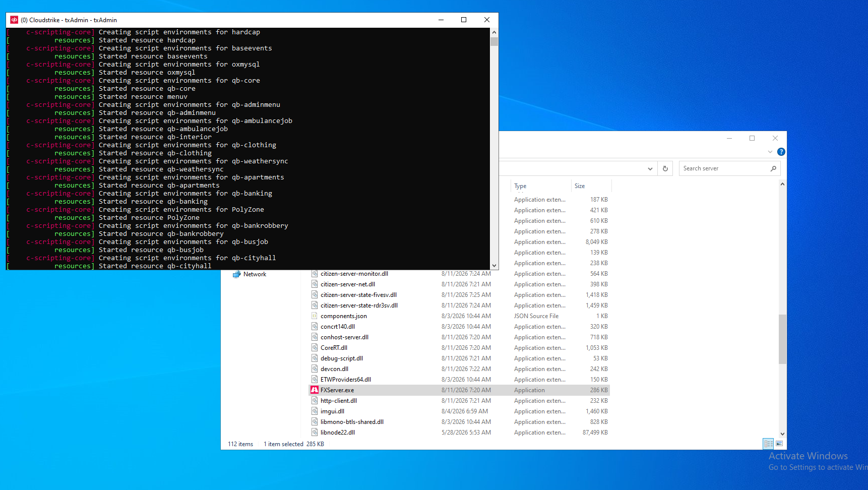This screenshot has width=868, height=490.
Task: Select Network in the navigation pane
Action: (x=255, y=274)
